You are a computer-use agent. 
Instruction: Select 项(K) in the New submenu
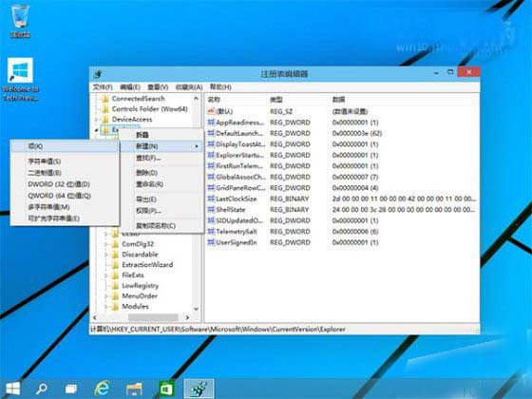(65, 146)
